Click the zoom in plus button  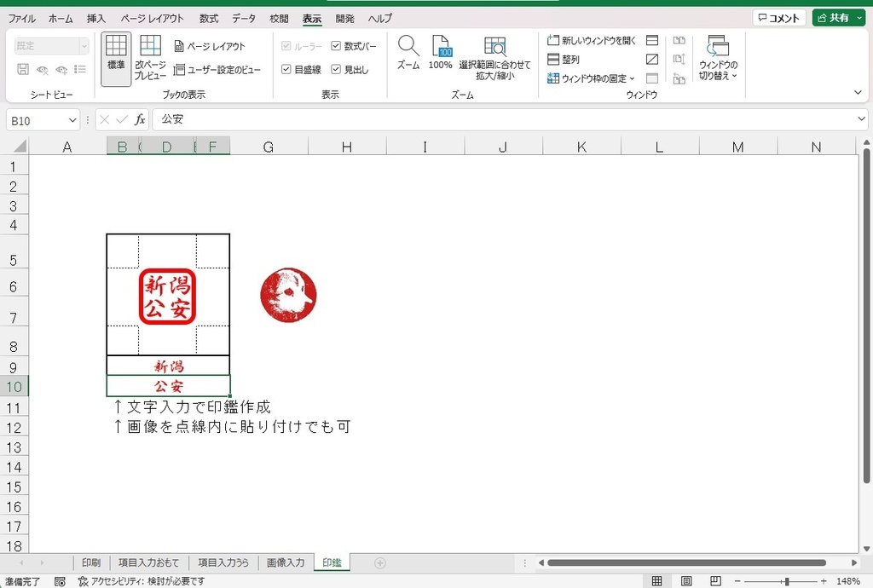pos(824,581)
